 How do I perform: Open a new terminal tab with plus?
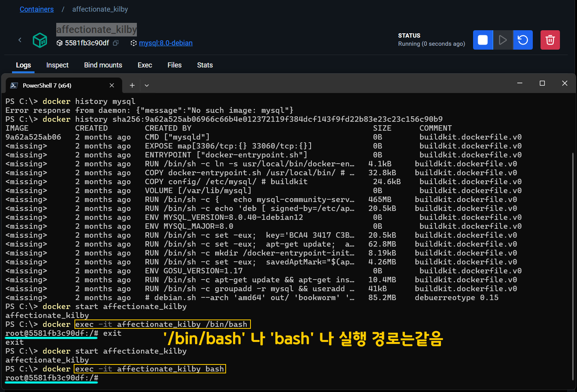[x=132, y=85]
